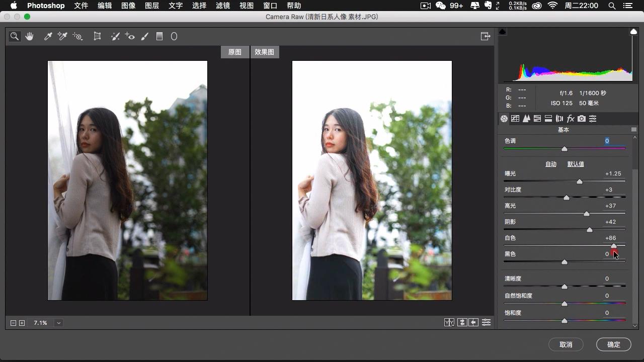The image size is (644, 362).
Task: Copy current settings to before
Action: pyautogui.click(x=473, y=323)
